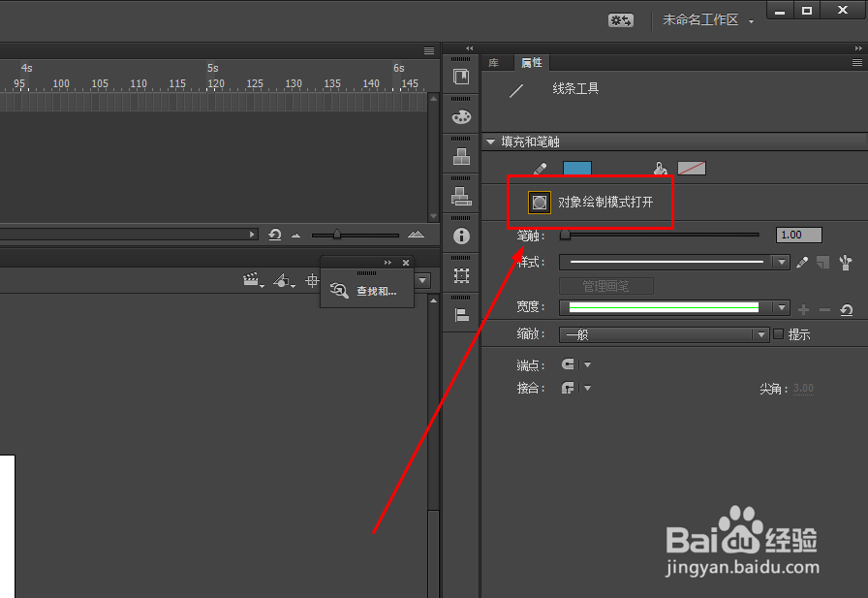This screenshot has width=868, height=598.
Task: Collapse the icon dock with double-arrow
Action: [470, 48]
